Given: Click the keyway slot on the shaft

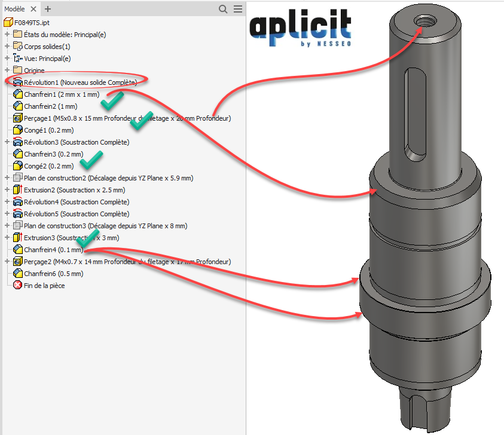Looking at the screenshot, I should click(x=415, y=114).
